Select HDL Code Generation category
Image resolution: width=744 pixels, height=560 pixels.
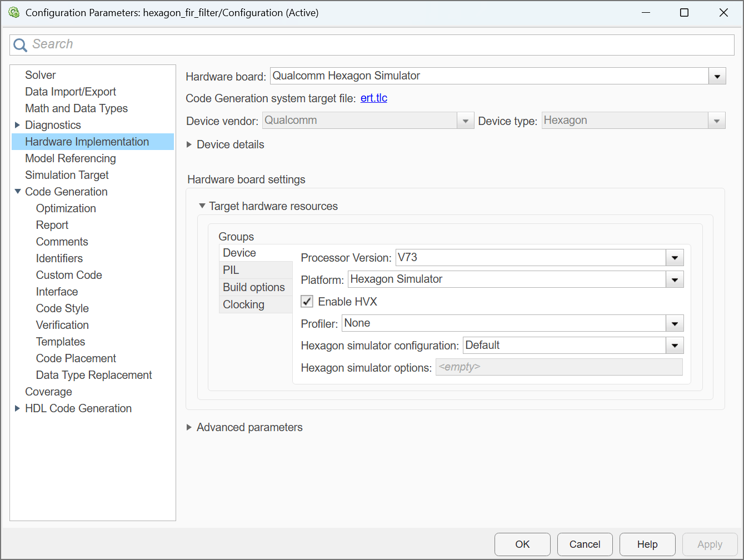pyautogui.click(x=78, y=408)
